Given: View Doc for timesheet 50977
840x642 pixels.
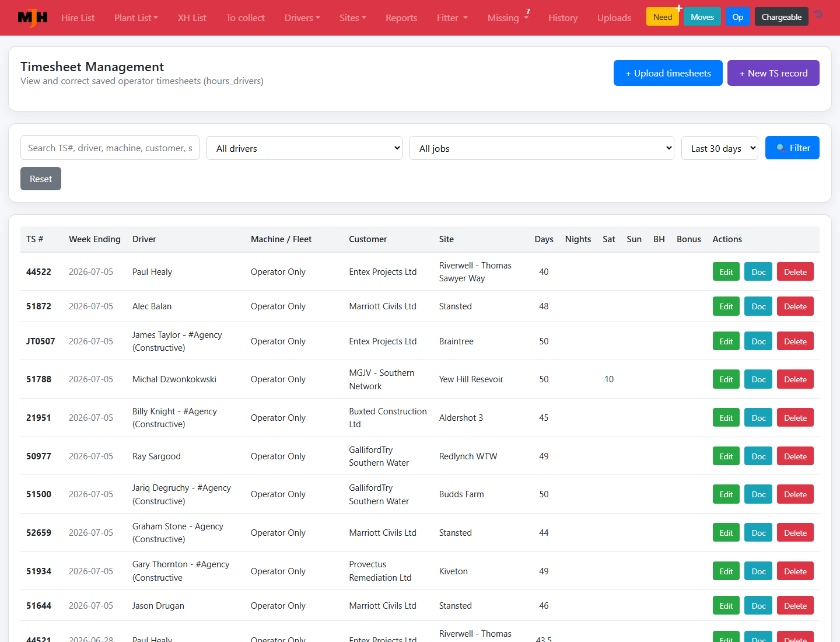Looking at the screenshot, I should [759, 456].
